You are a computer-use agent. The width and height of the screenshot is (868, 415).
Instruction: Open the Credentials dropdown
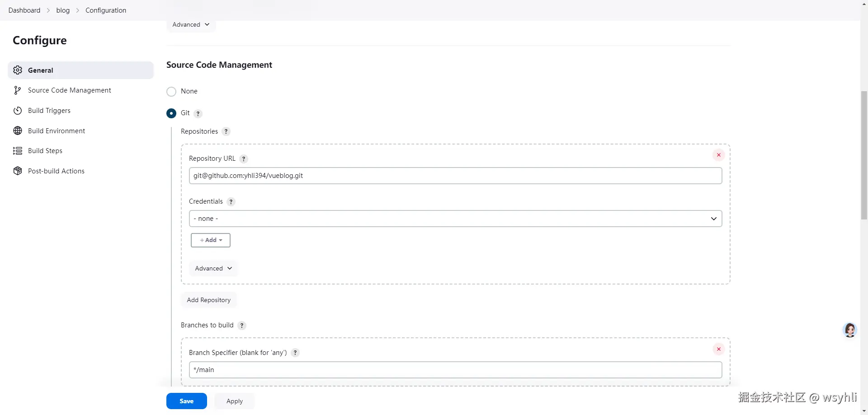[455, 219]
